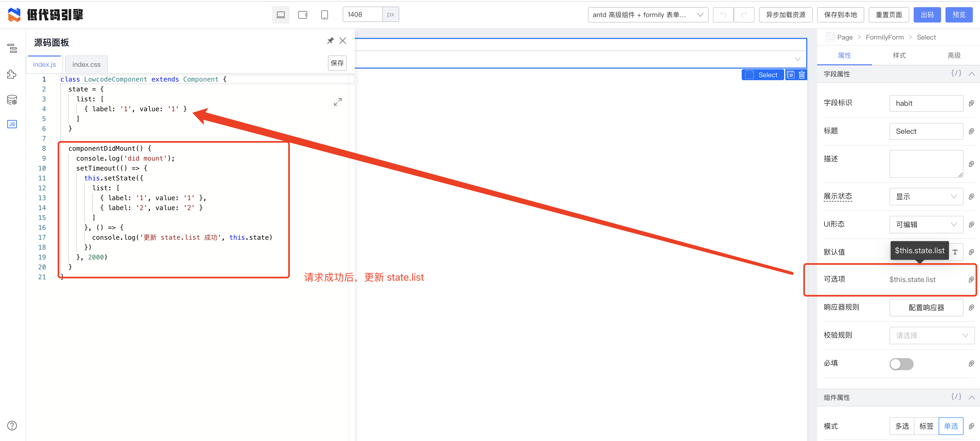Open the outline tree panel icon
This screenshot has height=441, width=980.
tap(12, 49)
